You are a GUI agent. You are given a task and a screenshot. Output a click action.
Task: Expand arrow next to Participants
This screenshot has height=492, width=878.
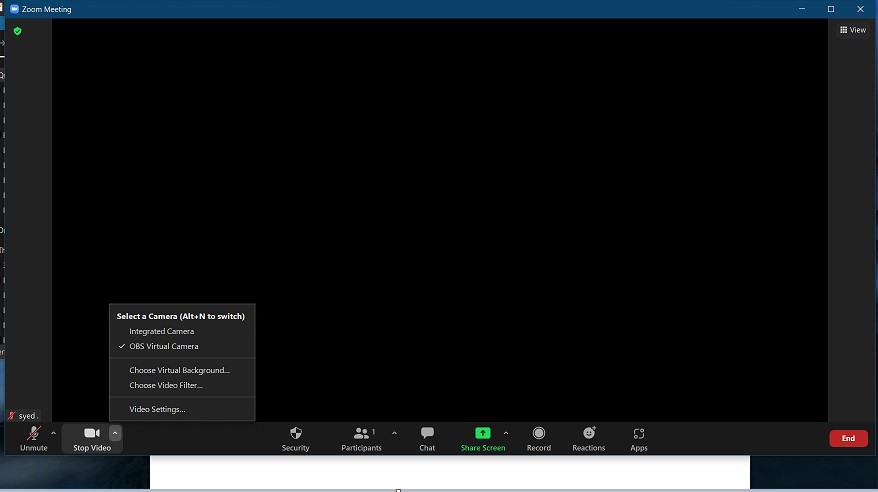pyautogui.click(x=394, y=433)
